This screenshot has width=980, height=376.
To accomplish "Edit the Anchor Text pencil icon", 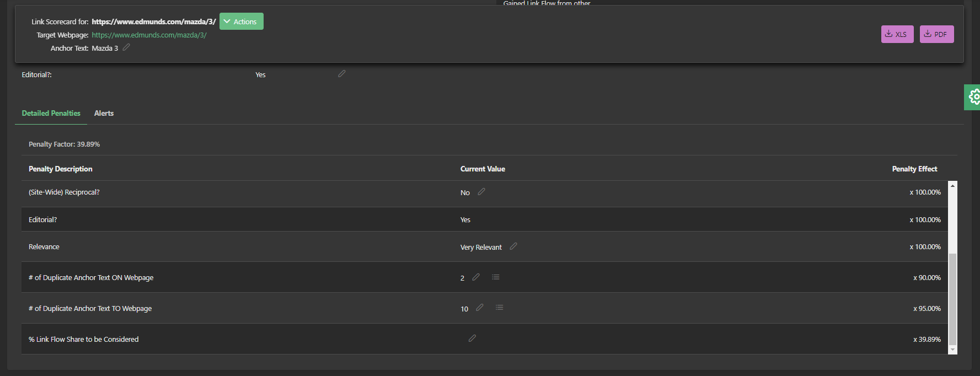I will click(126, 47).
